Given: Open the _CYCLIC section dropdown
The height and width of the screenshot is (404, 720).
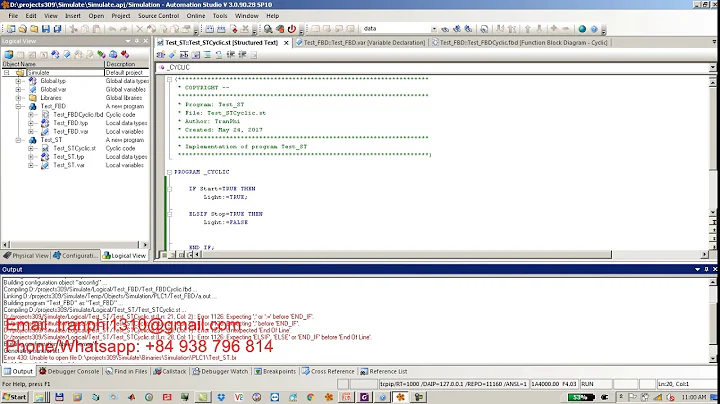Looking at the screenshot, I should (712, 67).
